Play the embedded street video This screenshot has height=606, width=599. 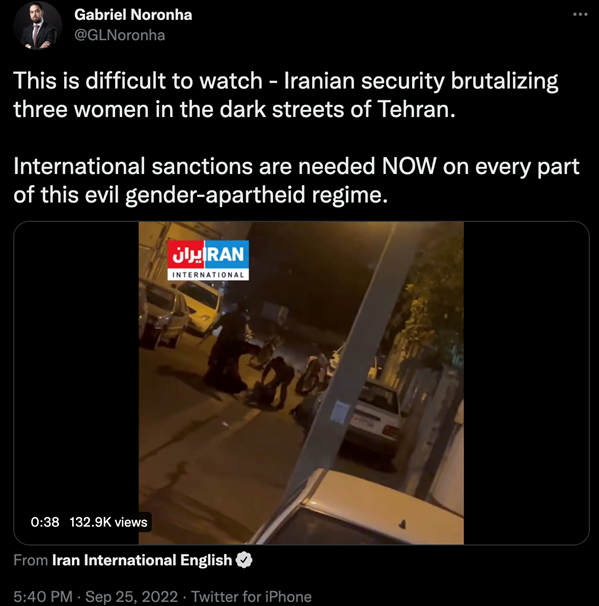click(301, 383)
